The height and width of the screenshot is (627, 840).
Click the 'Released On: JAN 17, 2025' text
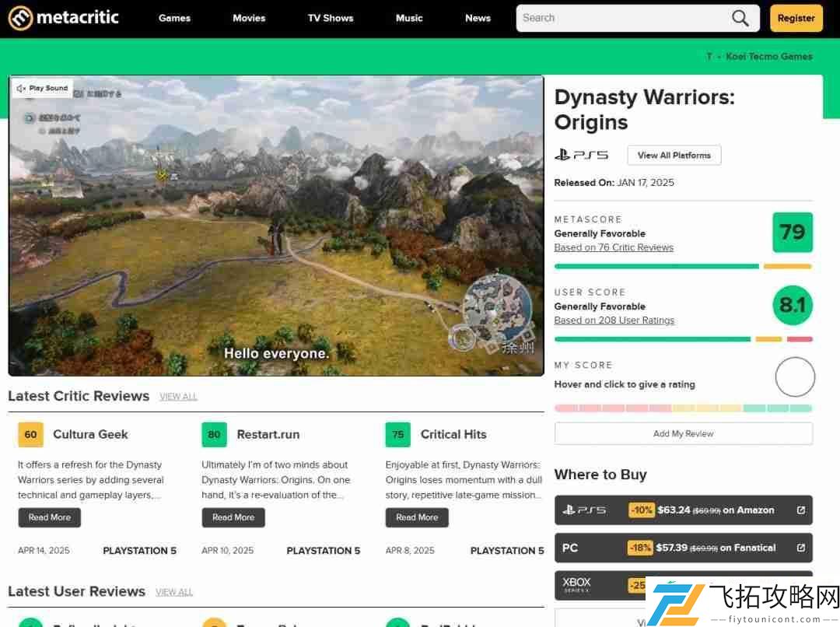(x=614, y=182)
